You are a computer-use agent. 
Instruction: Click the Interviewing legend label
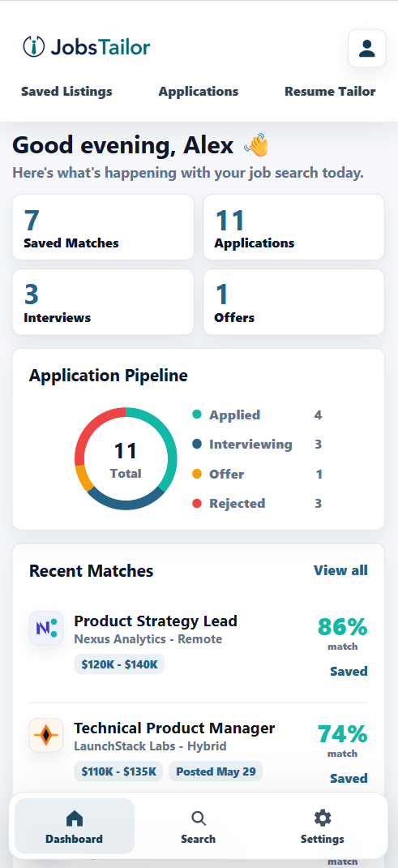click(250, 445)
